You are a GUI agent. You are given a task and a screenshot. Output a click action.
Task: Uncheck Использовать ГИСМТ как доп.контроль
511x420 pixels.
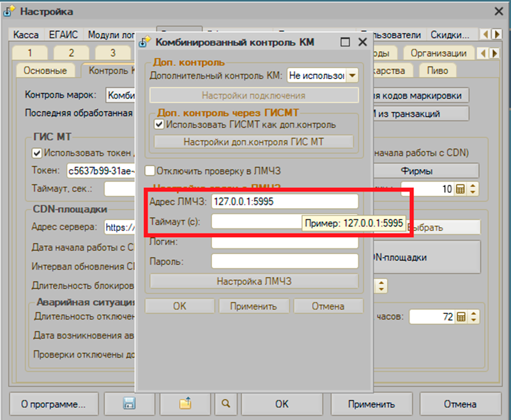point(159,124)
